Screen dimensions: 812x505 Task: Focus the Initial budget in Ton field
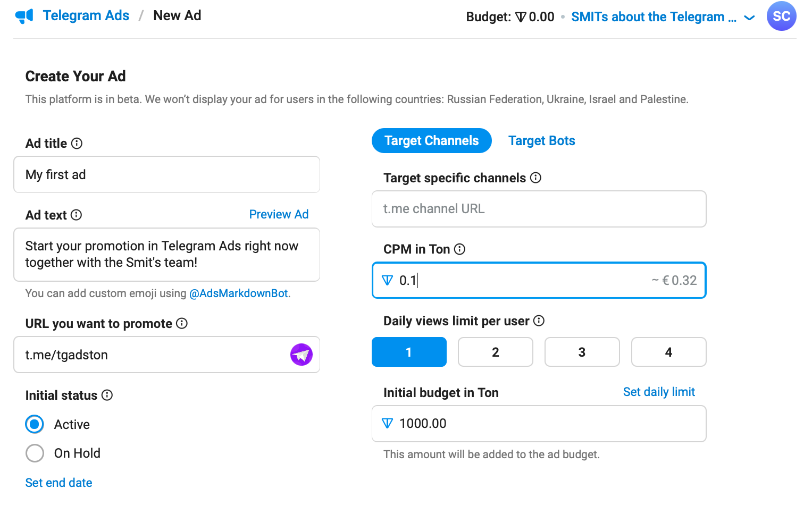539,424
